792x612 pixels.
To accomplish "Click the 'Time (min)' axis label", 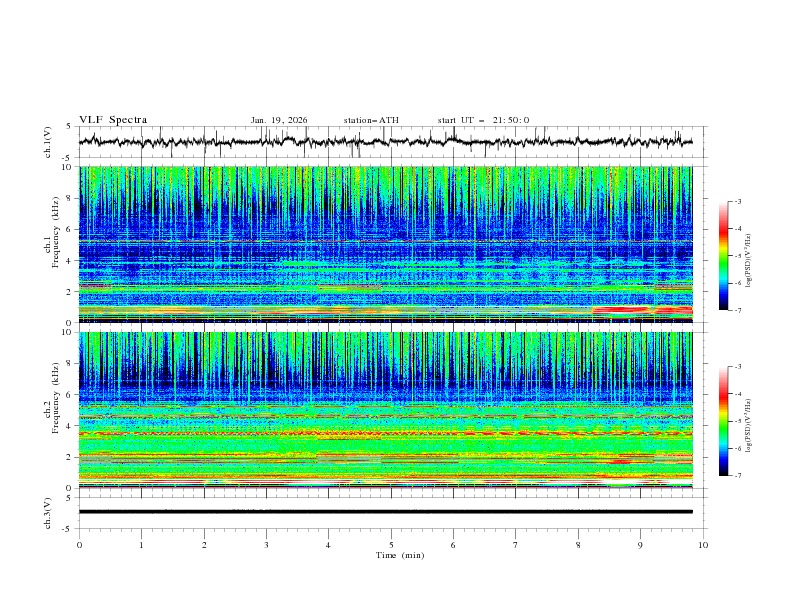I will pos(400,555).
